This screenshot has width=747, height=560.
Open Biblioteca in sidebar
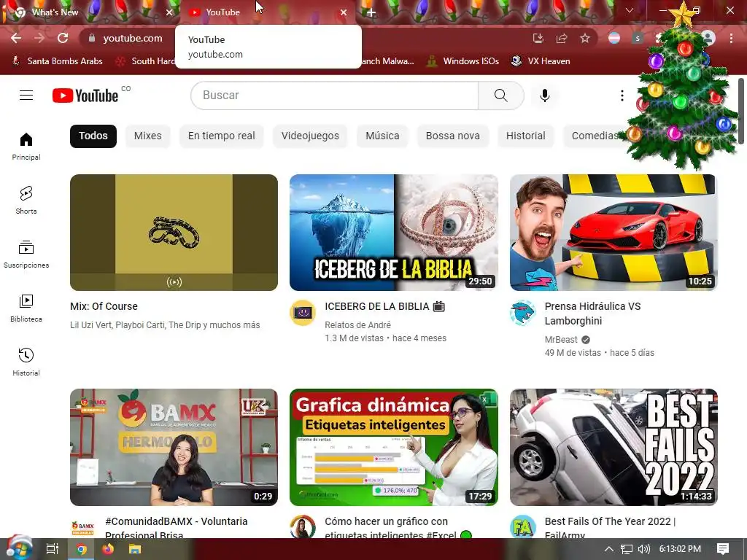pos(26,308)
